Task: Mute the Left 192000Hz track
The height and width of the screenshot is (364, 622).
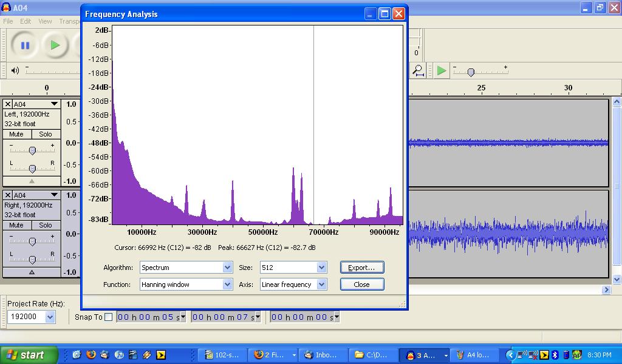Action: click(x=16, y=134)
